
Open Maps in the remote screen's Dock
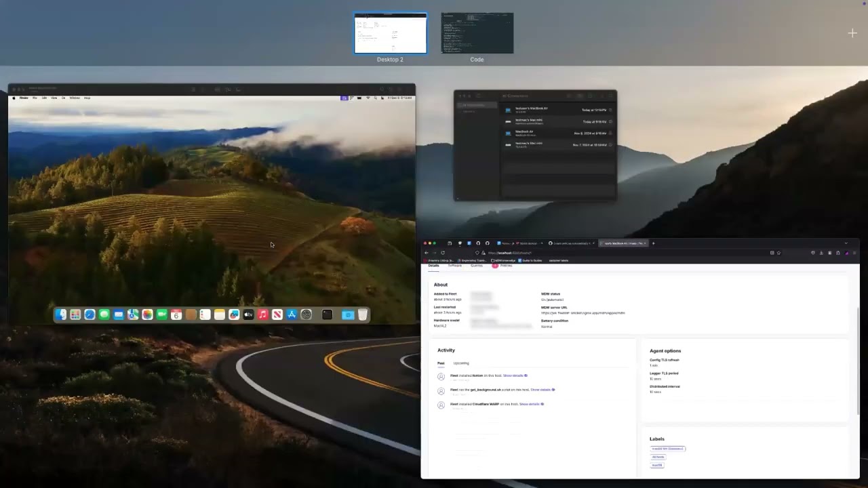tap(133, 314)
